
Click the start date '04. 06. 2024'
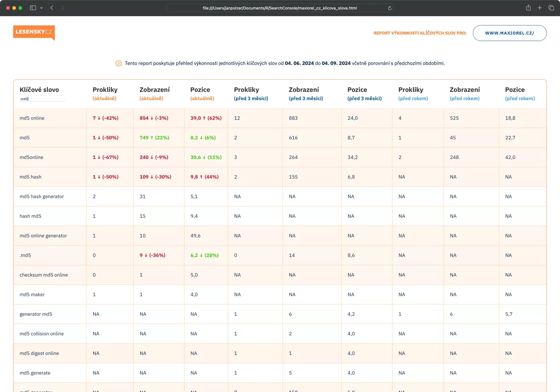299,63
